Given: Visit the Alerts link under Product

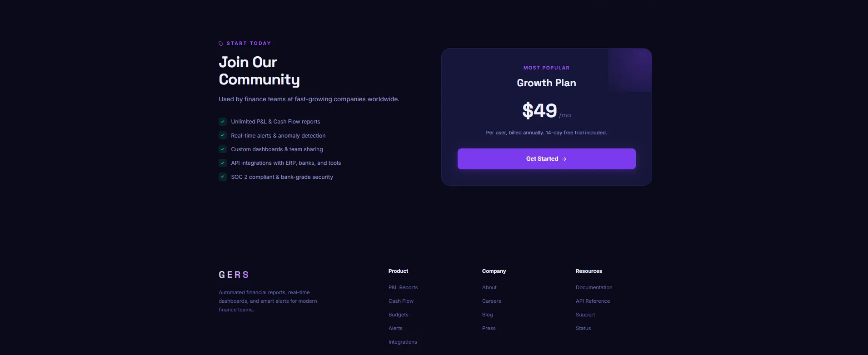Looking at the screenshot, I should point(395,328).
